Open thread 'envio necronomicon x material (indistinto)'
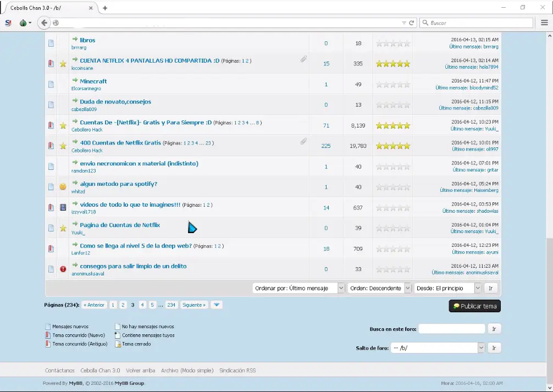This screenshot has width=553, height=392. 139,163
